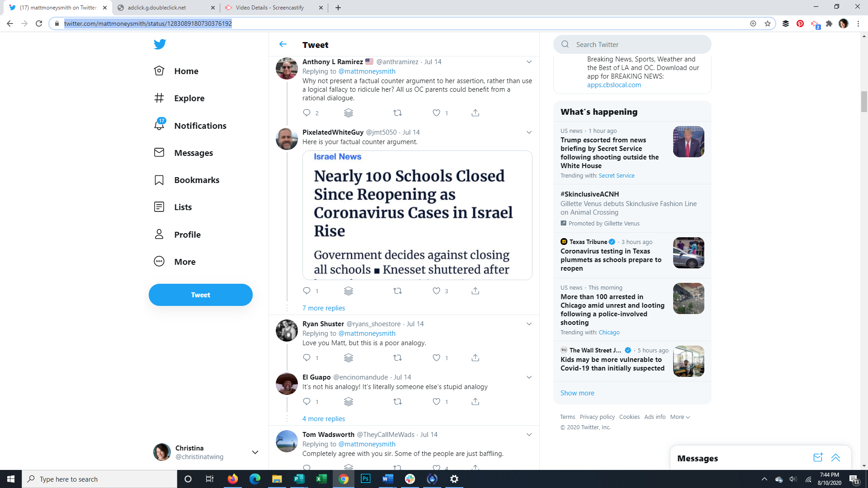Image resolution: width=868 pixels, height=488 pixels.
Task: Expand options chevron on Tom Wadsworth's tweet
Action: 529,435
